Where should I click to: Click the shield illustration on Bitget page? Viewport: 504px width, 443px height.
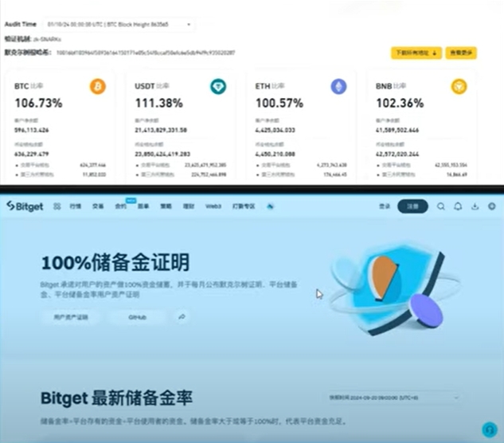click(394, 288)
